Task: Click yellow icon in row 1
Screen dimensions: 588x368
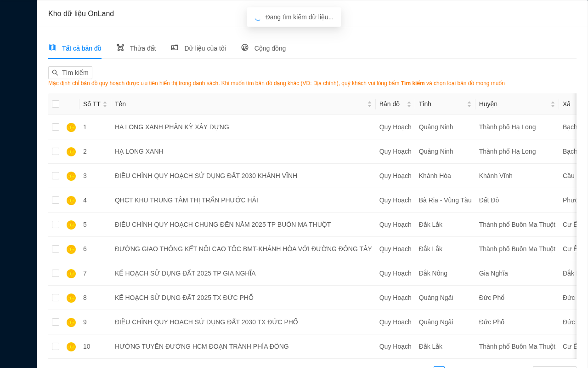Action: 71,127
